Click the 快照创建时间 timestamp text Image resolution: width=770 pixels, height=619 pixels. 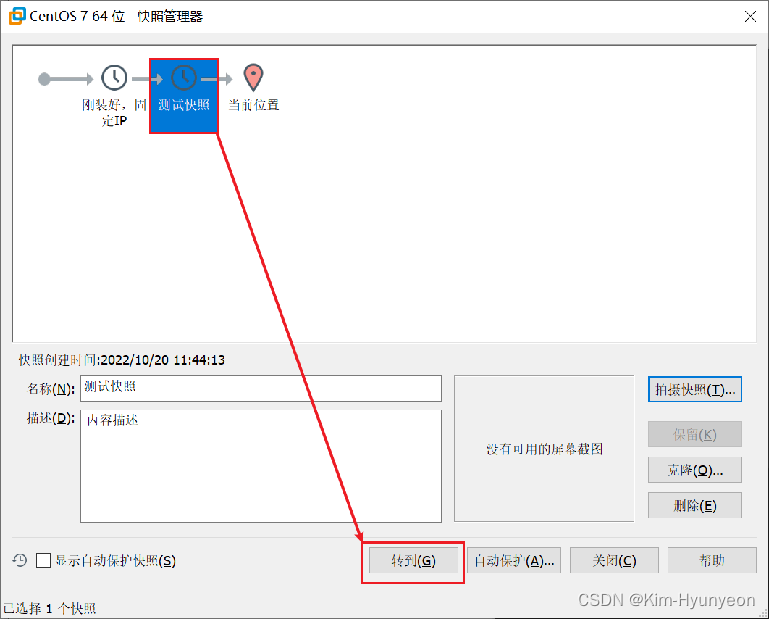point(122,360)
